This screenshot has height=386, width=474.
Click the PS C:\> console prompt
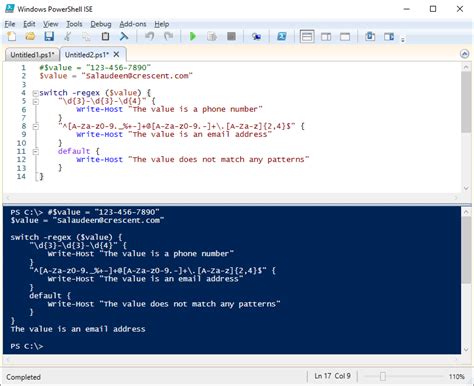tap(27, 346)
